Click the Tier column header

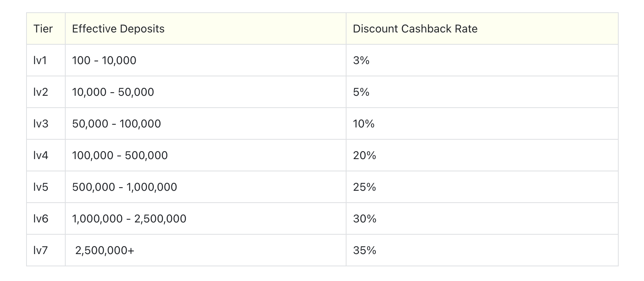[x=46, y=28]
